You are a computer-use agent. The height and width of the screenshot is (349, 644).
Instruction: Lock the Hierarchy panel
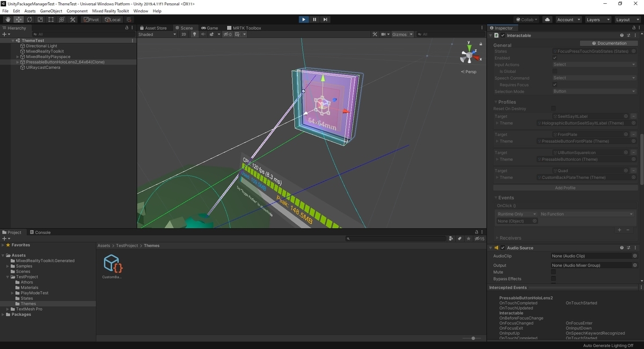[x=127, y=28]
